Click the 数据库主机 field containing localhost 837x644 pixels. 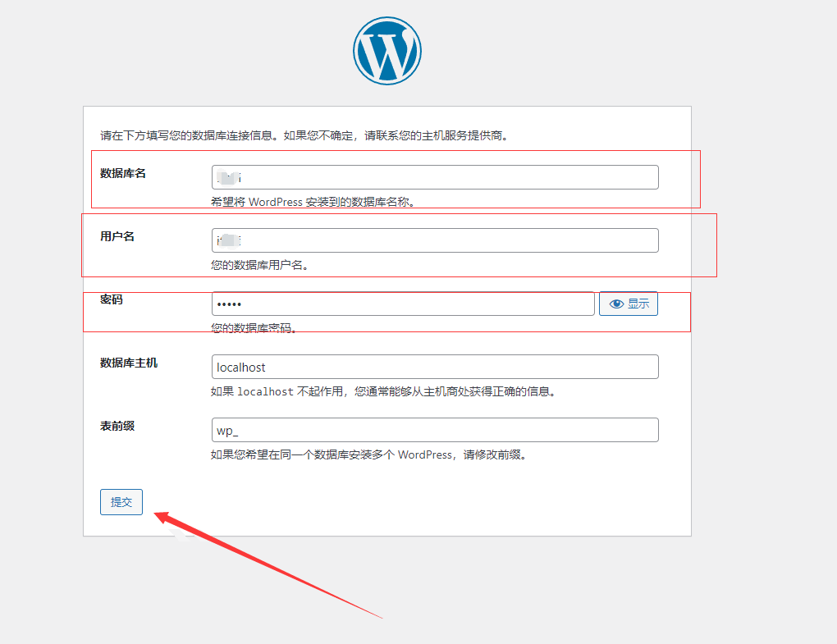435,367
